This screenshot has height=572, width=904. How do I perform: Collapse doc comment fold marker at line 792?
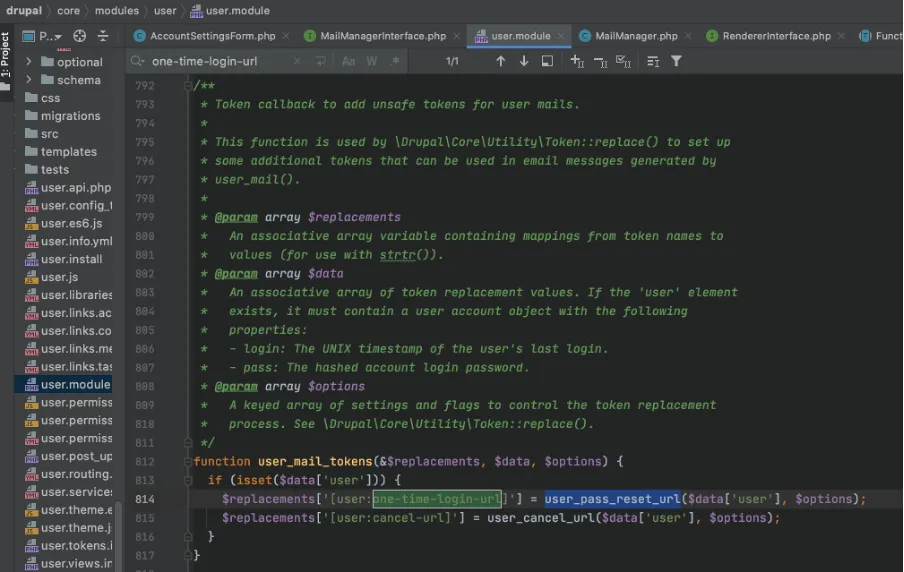click(188, 85)
